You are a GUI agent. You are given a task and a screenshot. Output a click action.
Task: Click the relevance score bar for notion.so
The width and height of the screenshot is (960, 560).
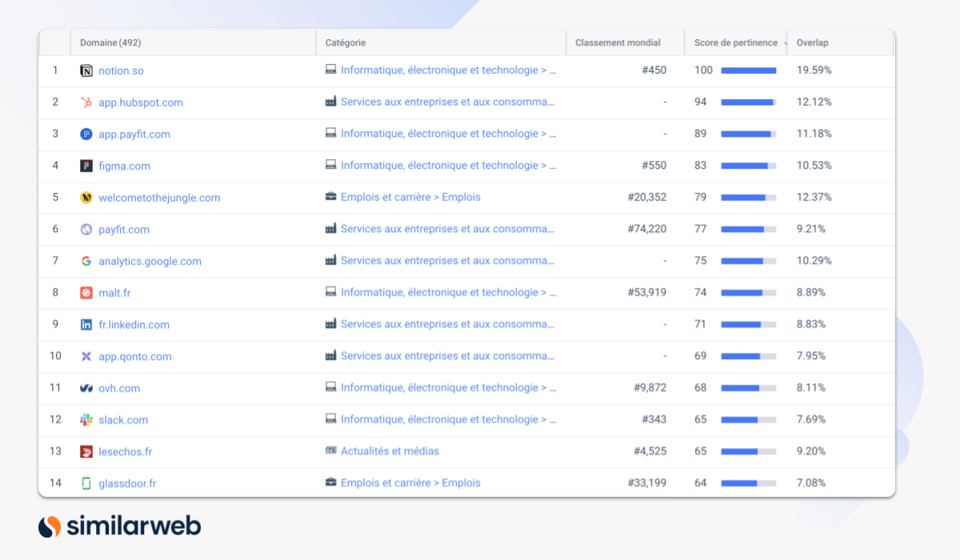click(x=749, y=70)
